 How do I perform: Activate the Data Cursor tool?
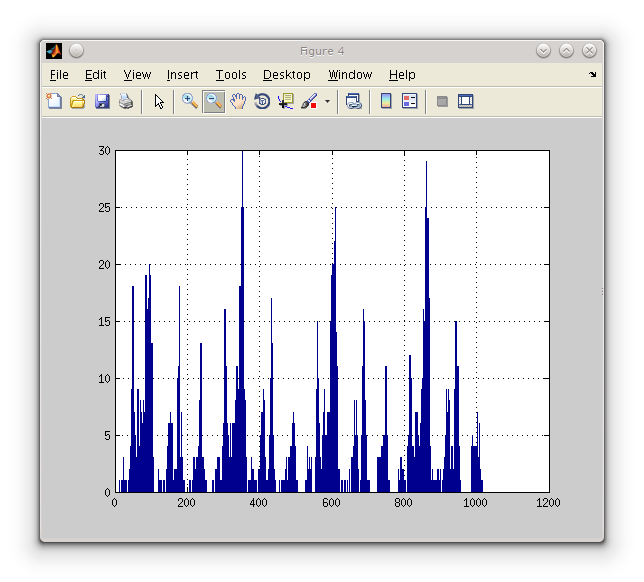pos(286,101)
